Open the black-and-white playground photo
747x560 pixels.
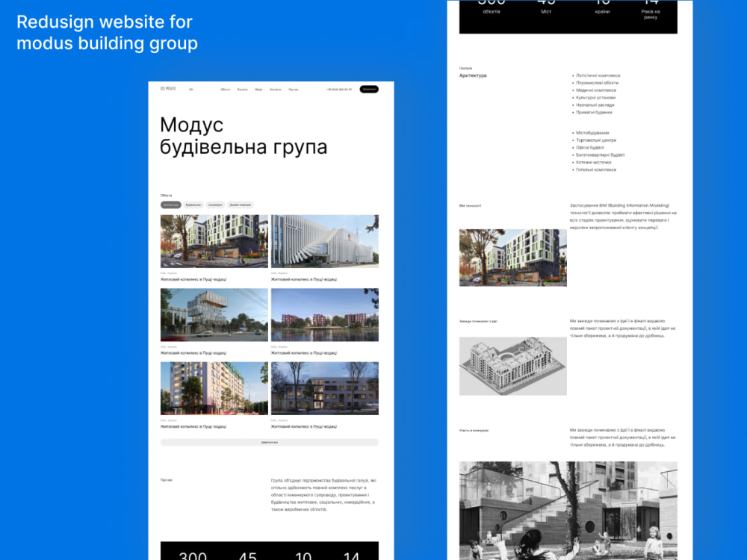(568, 511)
